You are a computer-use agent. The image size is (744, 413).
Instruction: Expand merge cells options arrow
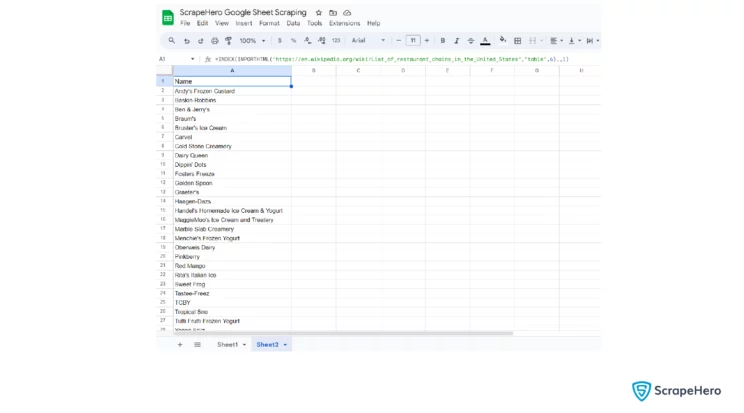tap(541, 41)
